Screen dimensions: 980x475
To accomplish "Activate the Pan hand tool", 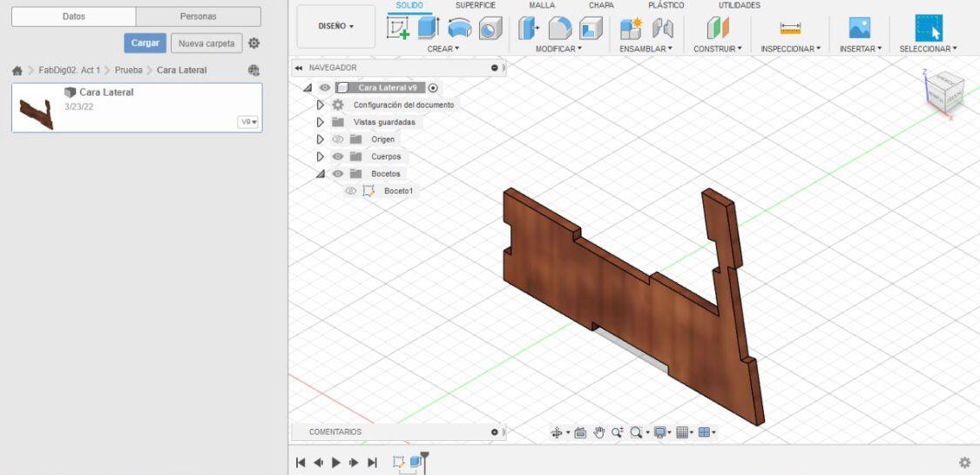I will pos(599,432).
